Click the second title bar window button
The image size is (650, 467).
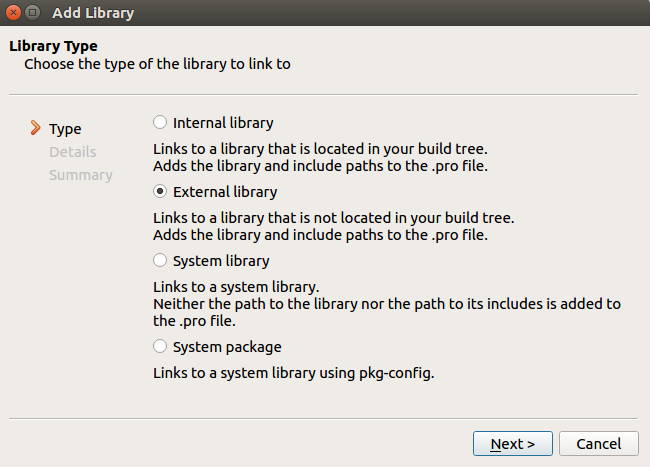coord(33,14)
